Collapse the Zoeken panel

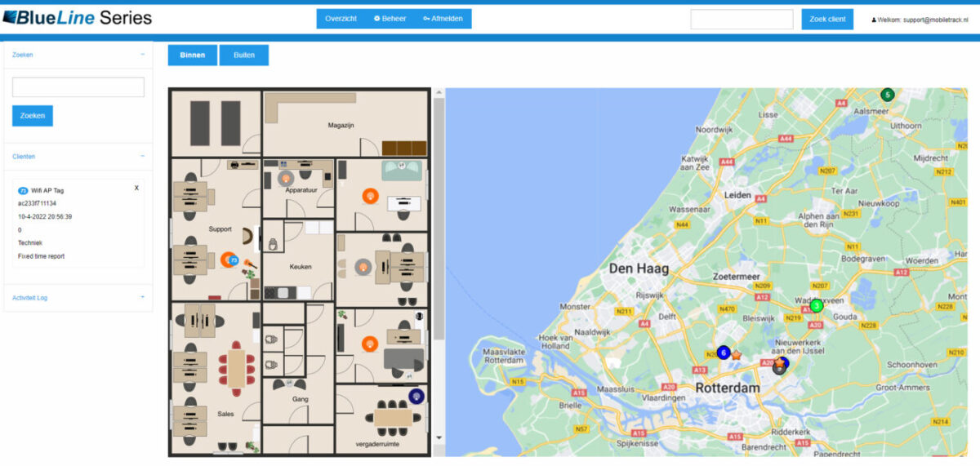(x=142, y=55)
